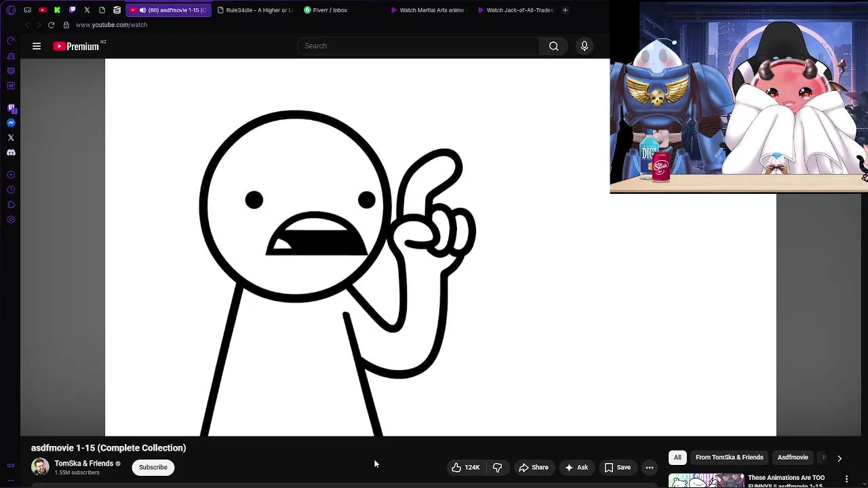This screenshot has width=868, height=488.
Task: View site security lock icon
Action: (66, 25)
